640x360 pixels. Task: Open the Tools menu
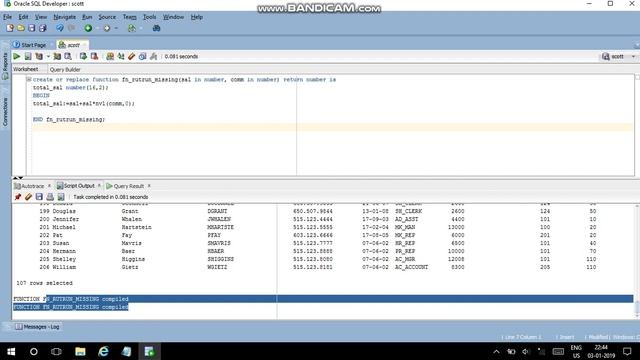click(x=149, y=17)
